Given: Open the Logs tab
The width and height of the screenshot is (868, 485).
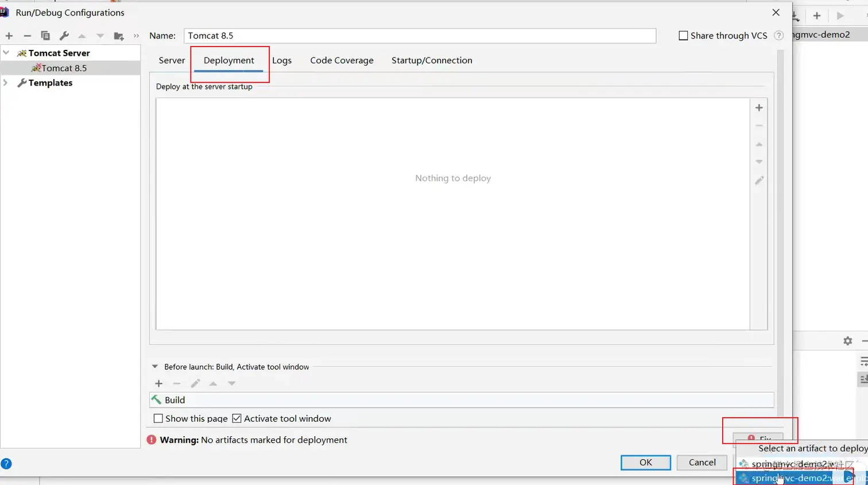Looking at the screenshot, I should click(x=282, y=60).
